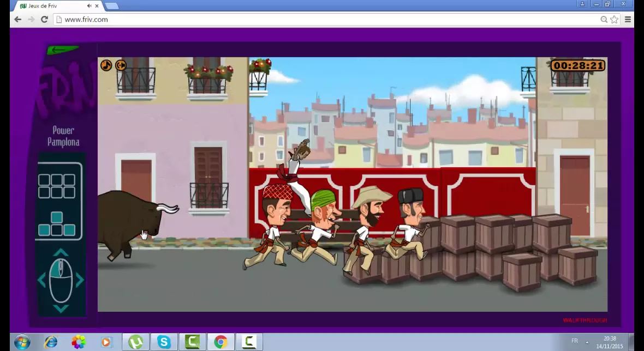Open a new browser tab
Image resolution: width=644 pixels, height=351 pixels.
[111, 6]
